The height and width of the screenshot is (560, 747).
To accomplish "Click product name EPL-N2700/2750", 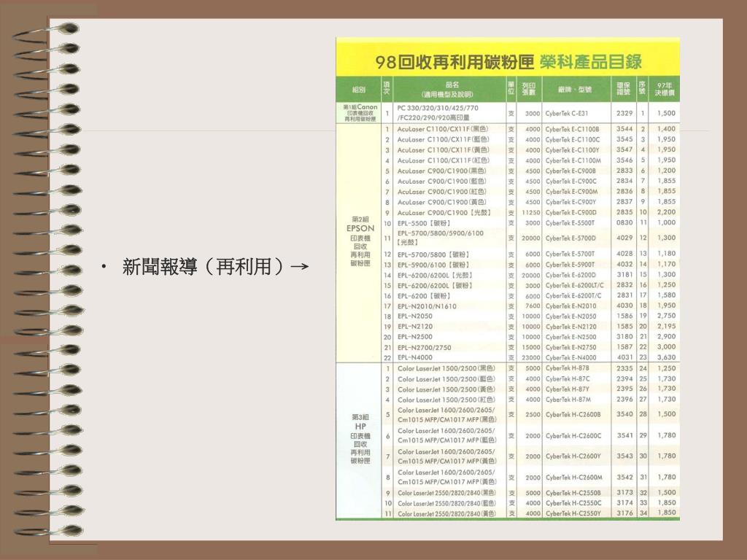I will pos(424,348).
